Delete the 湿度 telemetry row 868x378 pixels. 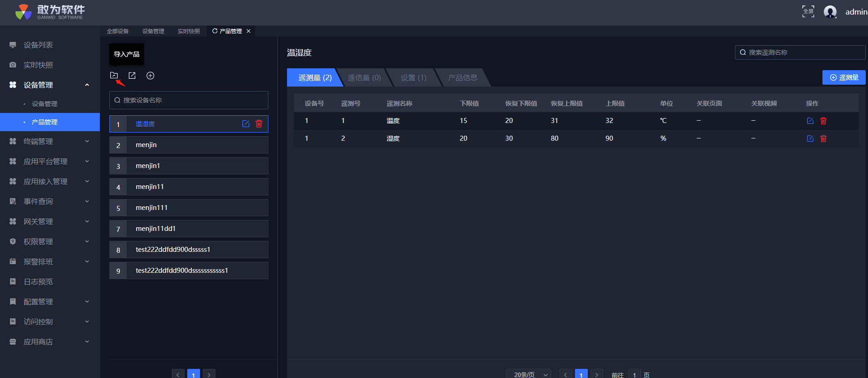click(x=823, y=138)
